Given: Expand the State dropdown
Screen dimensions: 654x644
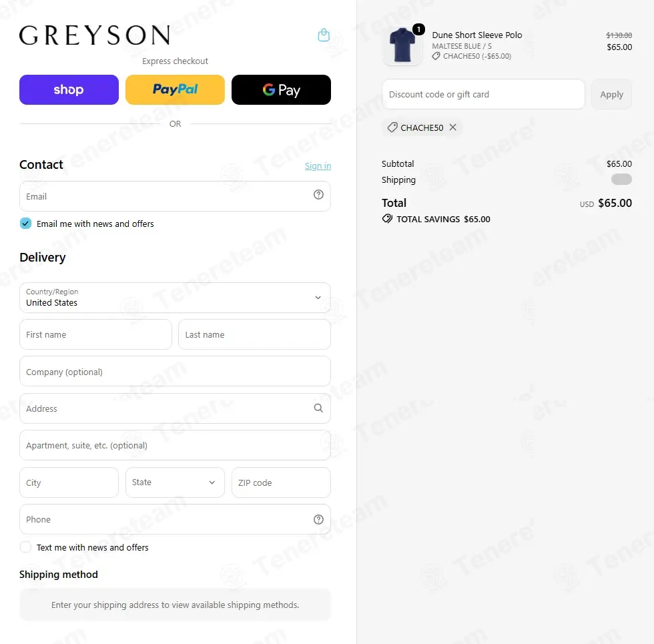Looking at the screenshot, I should (175, 482).
